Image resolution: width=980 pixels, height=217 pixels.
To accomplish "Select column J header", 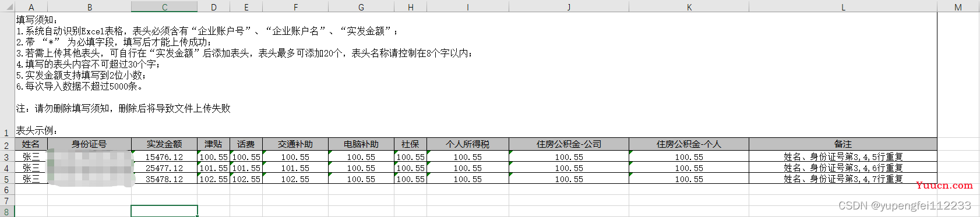I will tap(569, 6).
